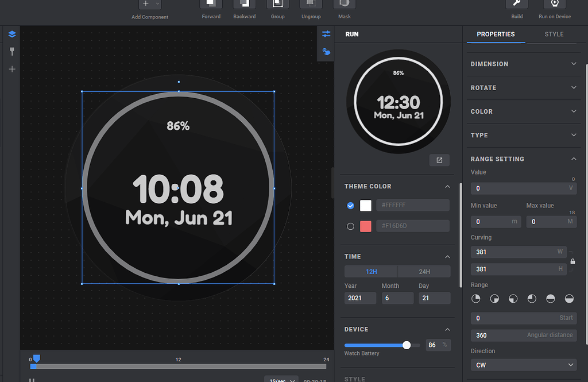Select the red #F16D6D theme color option
The height and width of the screenshot is (382, 588).
[x=350, y=226]
